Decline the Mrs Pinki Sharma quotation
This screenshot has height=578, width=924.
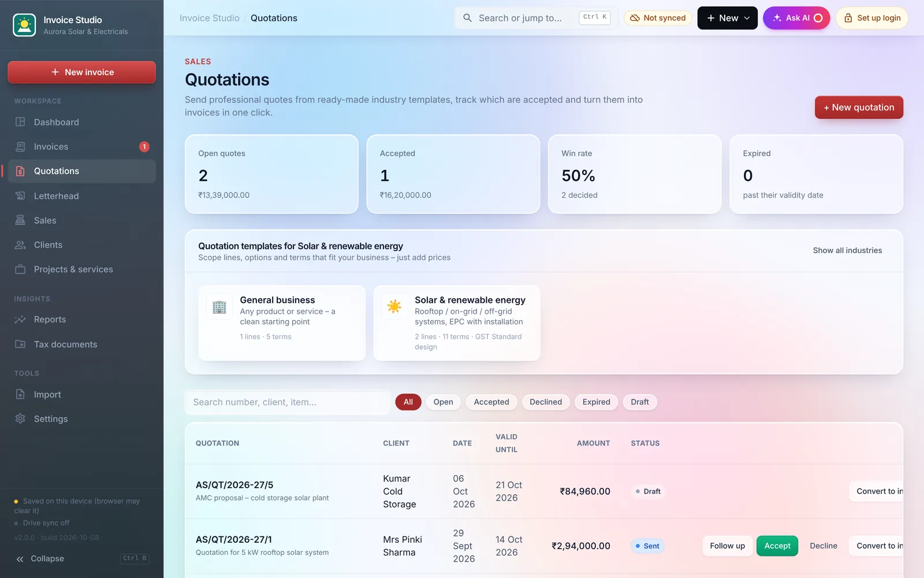(824, 546)
